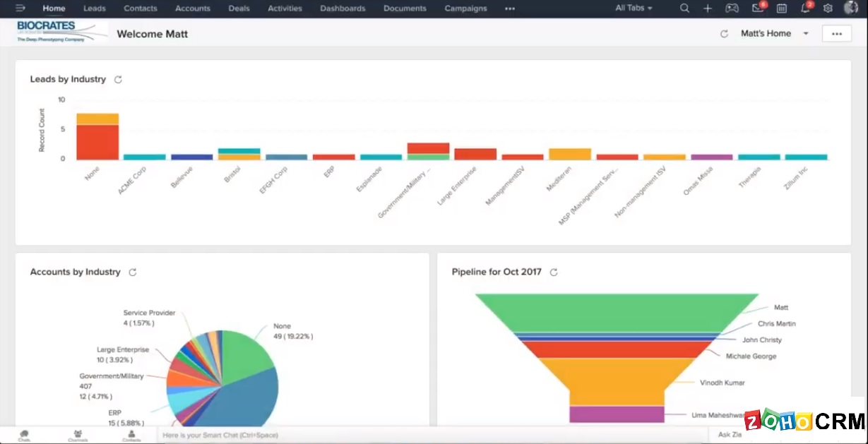Open the Dashboards tab
Image resolution: width=868 pixels, height=444 pixels.
click(x=343, y=8)
